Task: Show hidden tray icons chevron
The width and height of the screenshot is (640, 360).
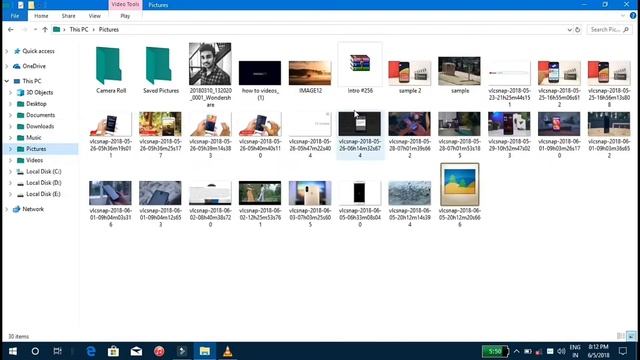Action: pyautogui.click(x=516, y=351)
